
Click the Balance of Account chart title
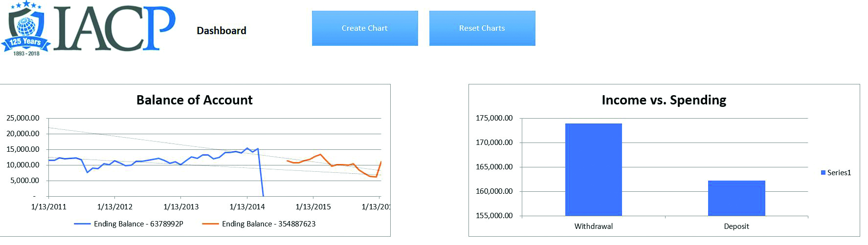click(194, 100)
